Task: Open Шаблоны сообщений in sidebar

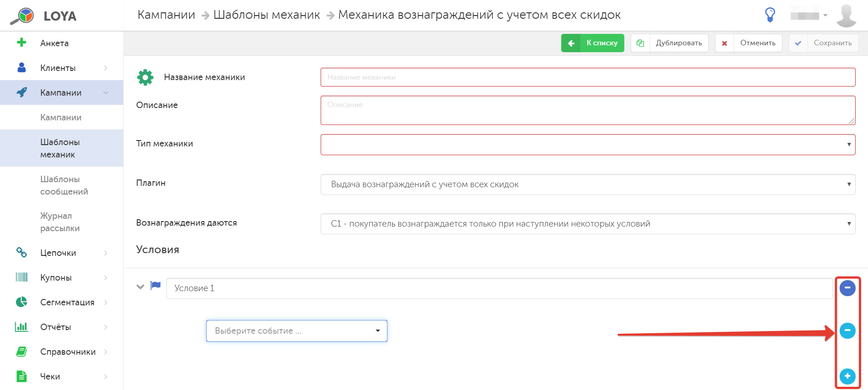Action: tap(64, 185)
